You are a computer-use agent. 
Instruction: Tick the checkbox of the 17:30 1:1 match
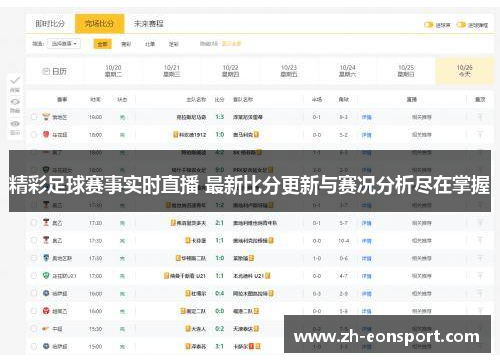(x=34, y=240)
